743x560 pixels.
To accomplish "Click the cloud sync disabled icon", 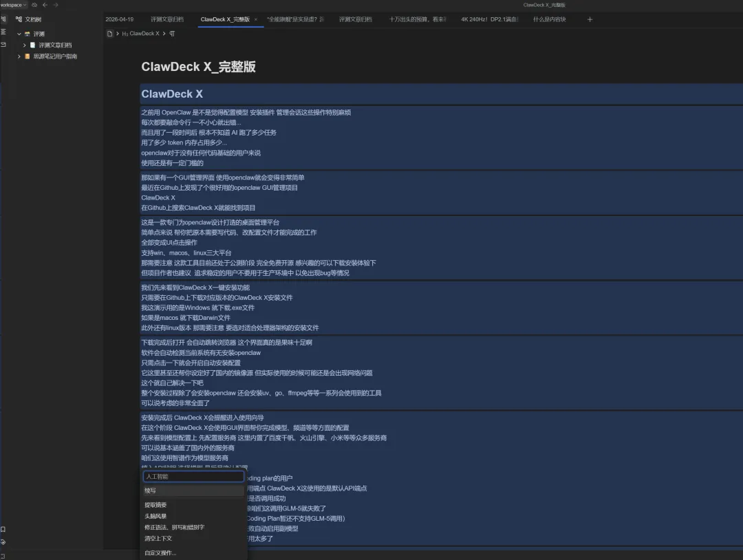I will [x=34, y=5].
